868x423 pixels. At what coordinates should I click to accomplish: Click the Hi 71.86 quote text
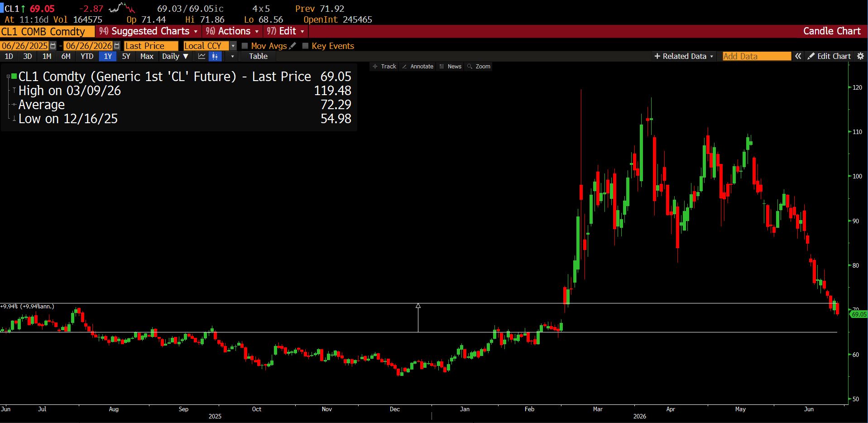click(x=205, y=19)
